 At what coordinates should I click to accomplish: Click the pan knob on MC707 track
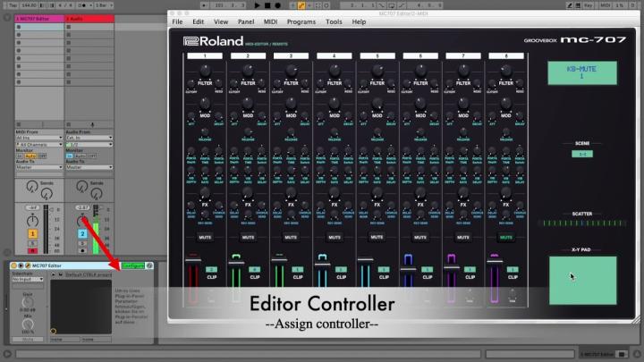[x=32, y=221]
